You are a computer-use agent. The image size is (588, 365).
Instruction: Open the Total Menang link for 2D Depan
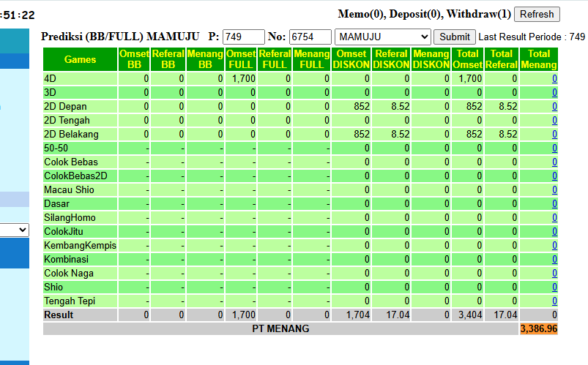(x=554, y=106)
